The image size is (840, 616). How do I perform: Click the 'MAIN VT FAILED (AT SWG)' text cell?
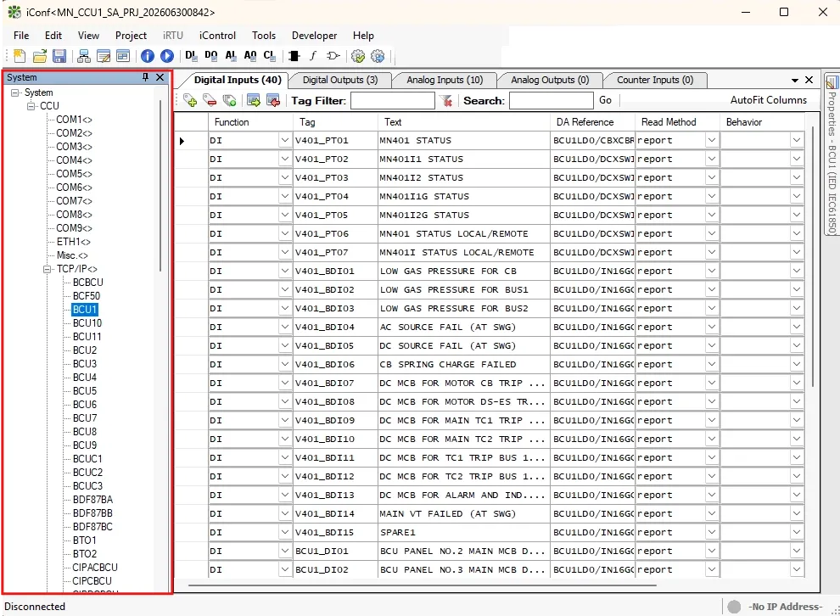pos(464,513)
